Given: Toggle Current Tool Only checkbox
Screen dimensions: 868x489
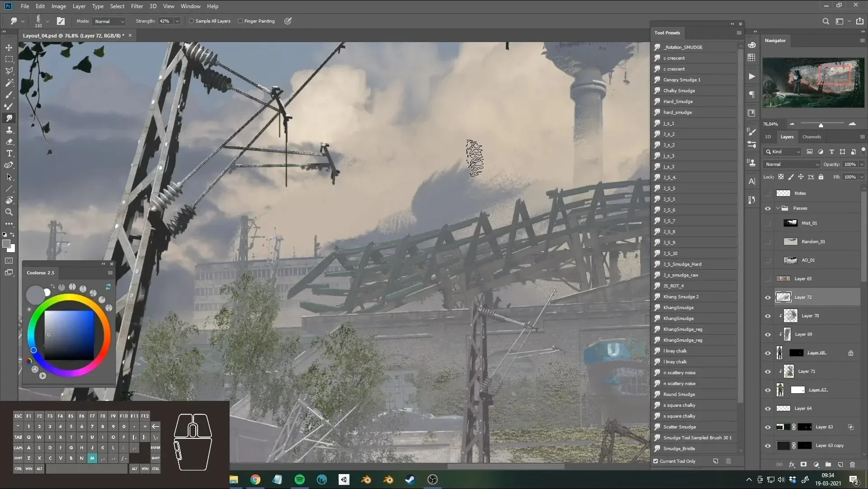Looking at the screenshot, I should (x=656, y=461).
